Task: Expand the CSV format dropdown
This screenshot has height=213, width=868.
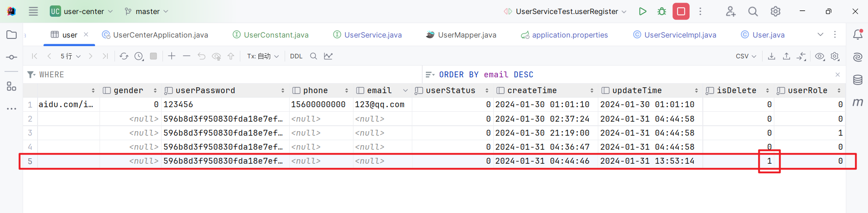Action: (x=746, y=56)
